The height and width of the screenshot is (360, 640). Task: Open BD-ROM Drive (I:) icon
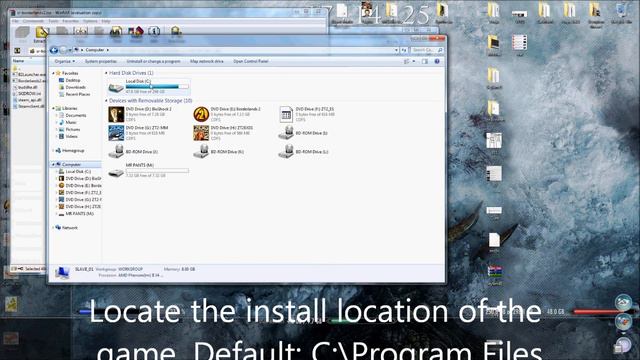point(286,133)
